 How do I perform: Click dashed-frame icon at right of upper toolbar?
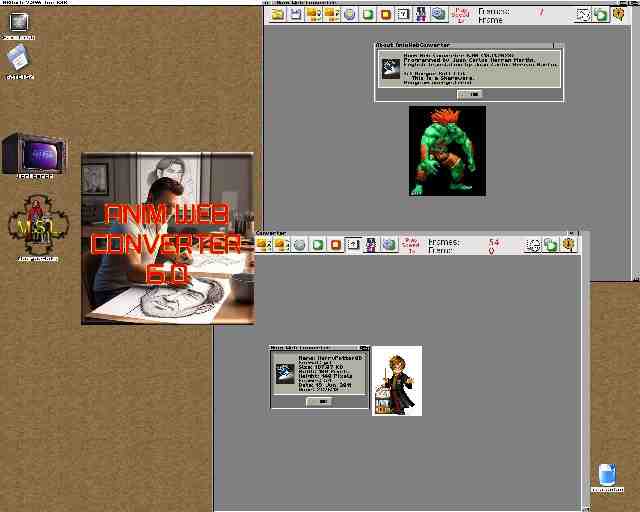[584, 15]
